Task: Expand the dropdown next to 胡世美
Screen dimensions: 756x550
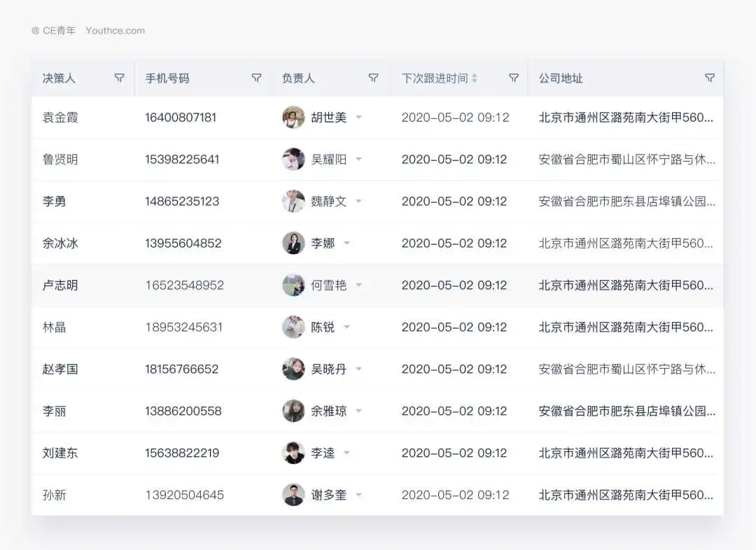Action: point(359,118)
